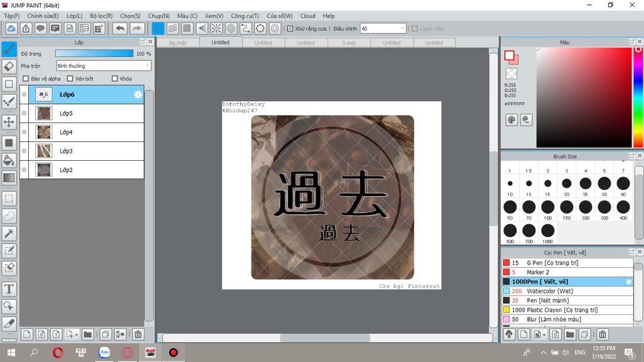The width and height of the screenshot is (644, 362).
Task: Toggle the Bảo vệ alpha checkbox
Action: coord(26,79)
